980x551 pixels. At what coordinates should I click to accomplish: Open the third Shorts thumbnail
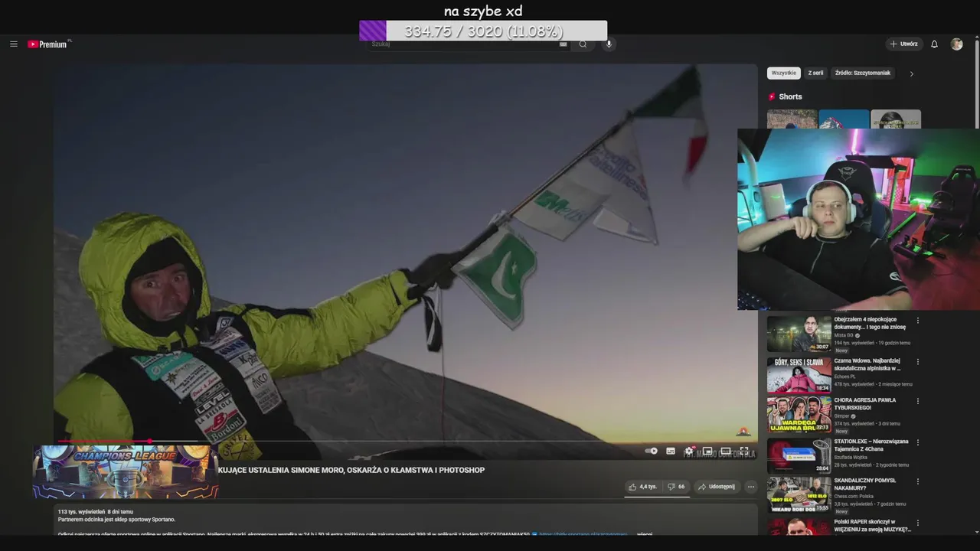[895, 119]
